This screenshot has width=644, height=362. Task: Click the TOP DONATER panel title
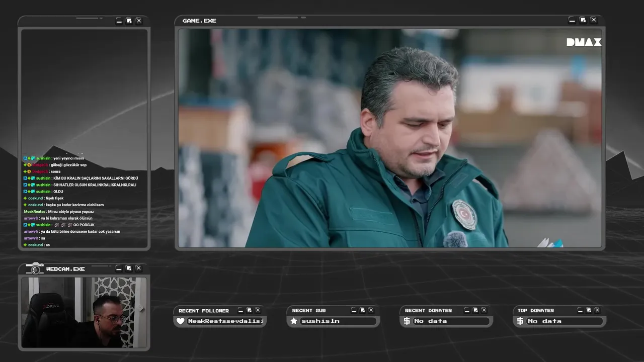pyautogui.click(x=536, y=311)
